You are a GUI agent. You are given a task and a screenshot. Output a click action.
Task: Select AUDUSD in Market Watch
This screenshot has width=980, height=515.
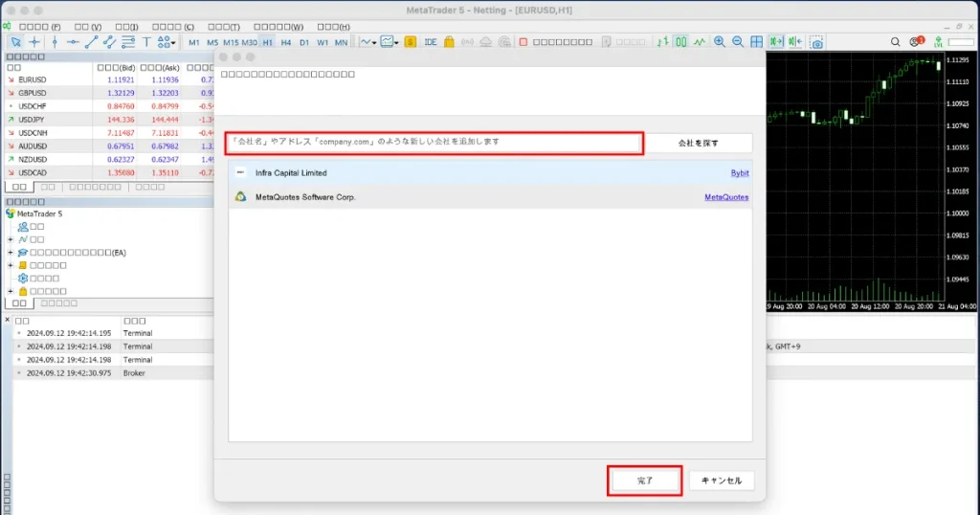click(x=33, y=146)
